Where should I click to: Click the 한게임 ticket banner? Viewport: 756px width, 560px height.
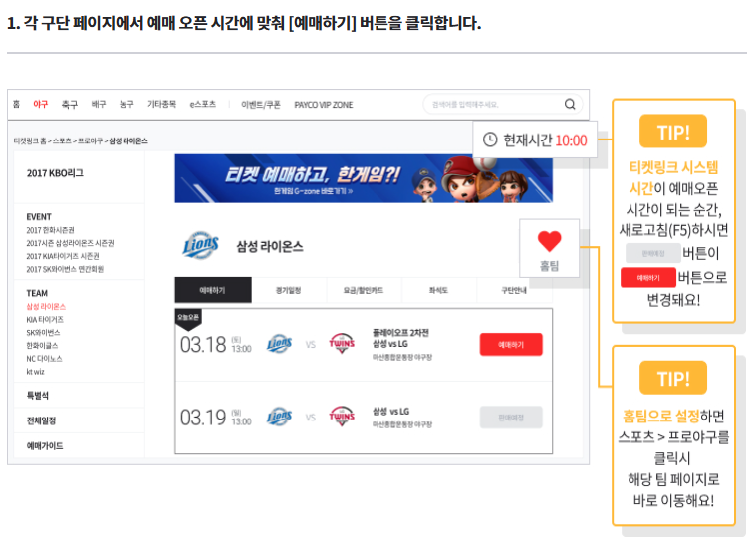tap(364, 178)
